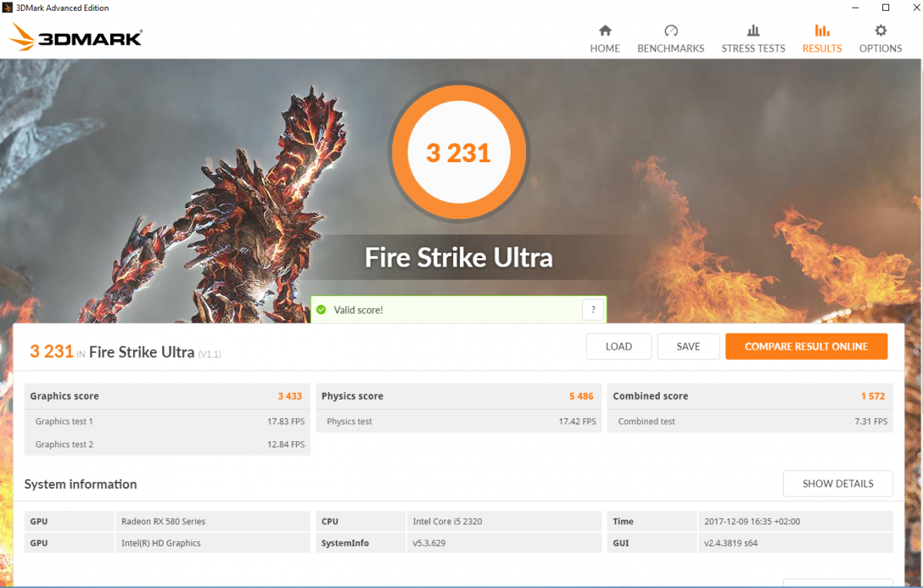Click the Home house icon
This screenshot has width=923, height=588.
pos(605,31)
